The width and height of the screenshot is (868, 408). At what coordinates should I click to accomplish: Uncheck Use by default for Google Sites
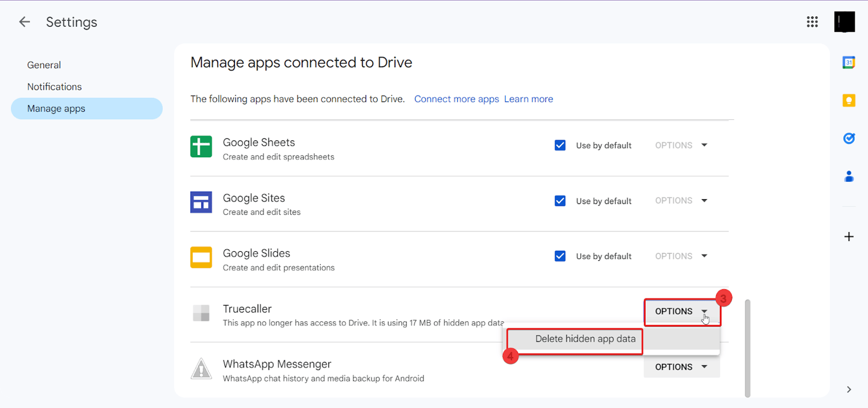pyautogui.click(x=560, y=201)
